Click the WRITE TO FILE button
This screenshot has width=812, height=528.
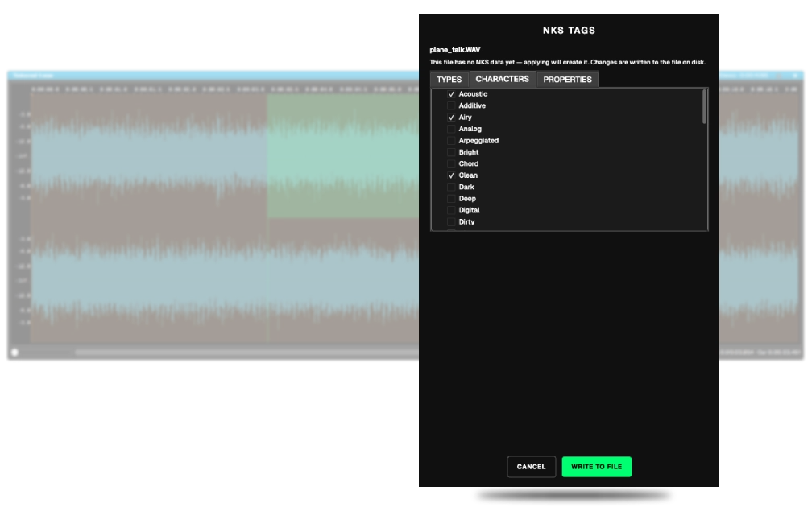point(597,467)
